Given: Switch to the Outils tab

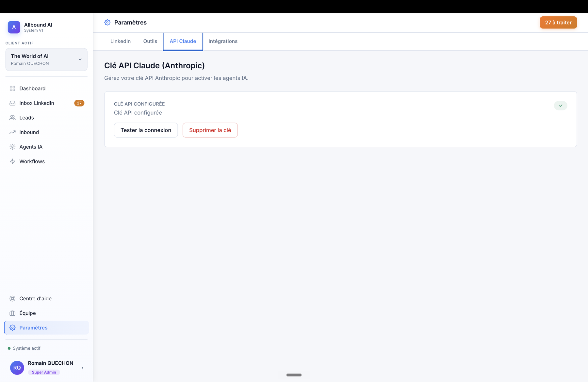Looking at the screenshot, I should click(x=150, y=41).
